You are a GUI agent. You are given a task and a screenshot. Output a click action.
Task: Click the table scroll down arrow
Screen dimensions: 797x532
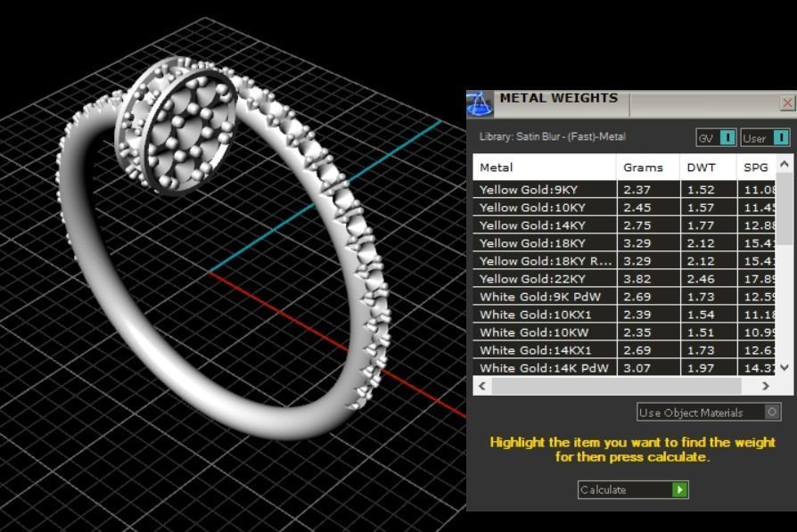coord(785,367)
